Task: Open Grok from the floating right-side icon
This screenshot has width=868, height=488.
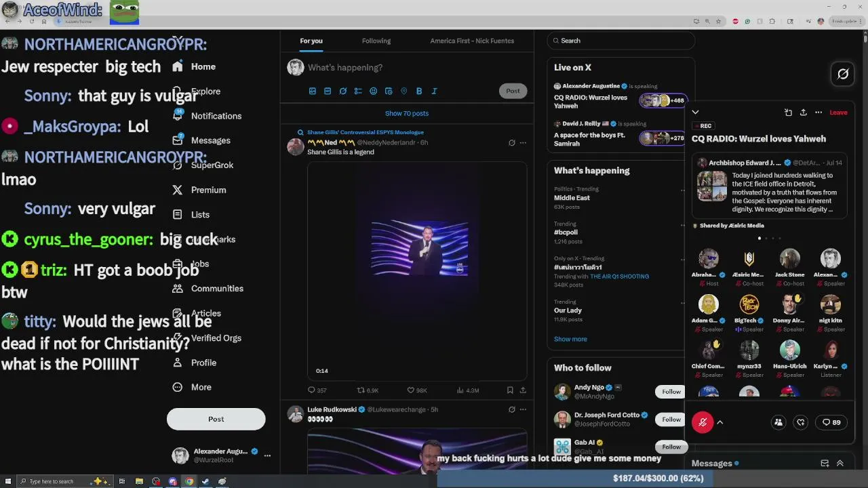Action: coord(843,74)
